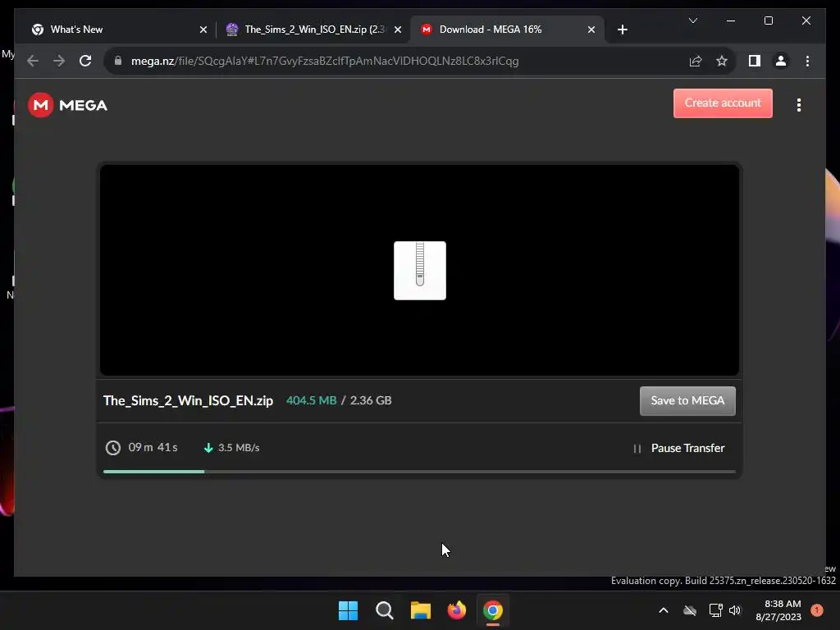The width and height of the screenshot is (840, 630).
Task: Open the tab search dropdown
Action: (692, 21)
